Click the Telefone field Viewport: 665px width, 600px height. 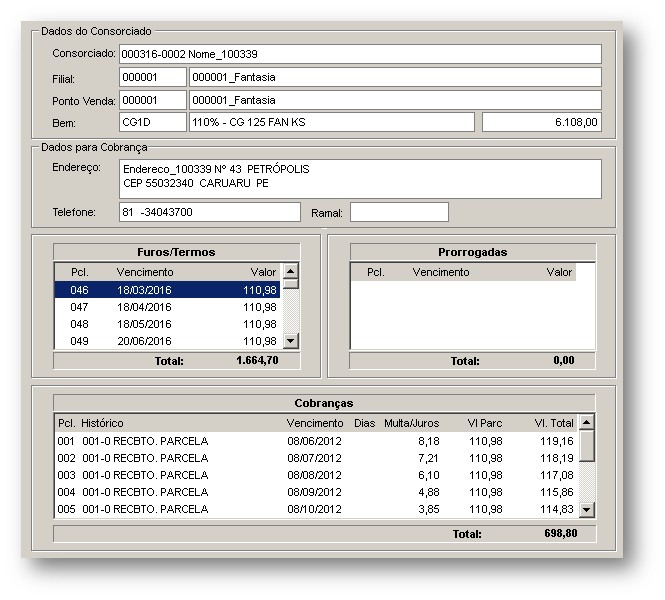210,212
